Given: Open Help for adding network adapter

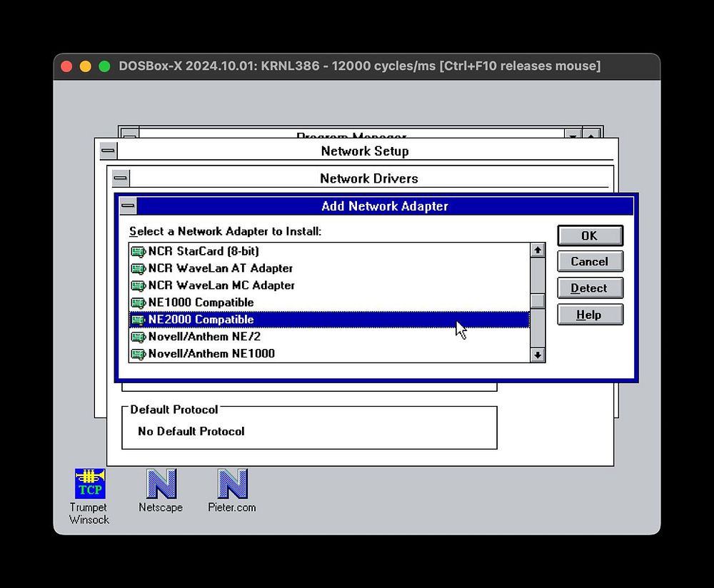Looking at the screenshot, I should (590, 315).
